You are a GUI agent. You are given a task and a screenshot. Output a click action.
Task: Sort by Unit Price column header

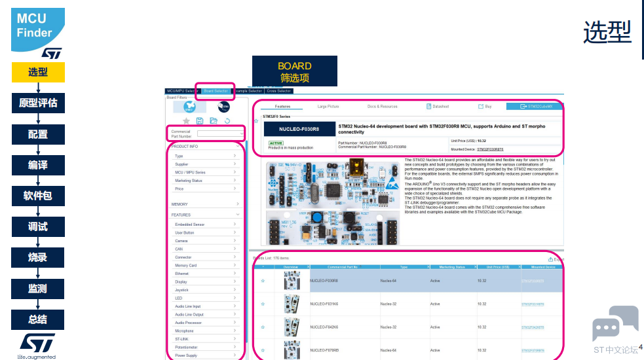click(x=498, y=267)
